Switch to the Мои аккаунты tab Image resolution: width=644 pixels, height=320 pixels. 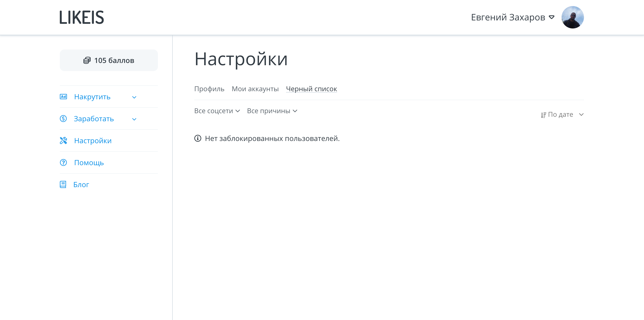tap(255, 89)
